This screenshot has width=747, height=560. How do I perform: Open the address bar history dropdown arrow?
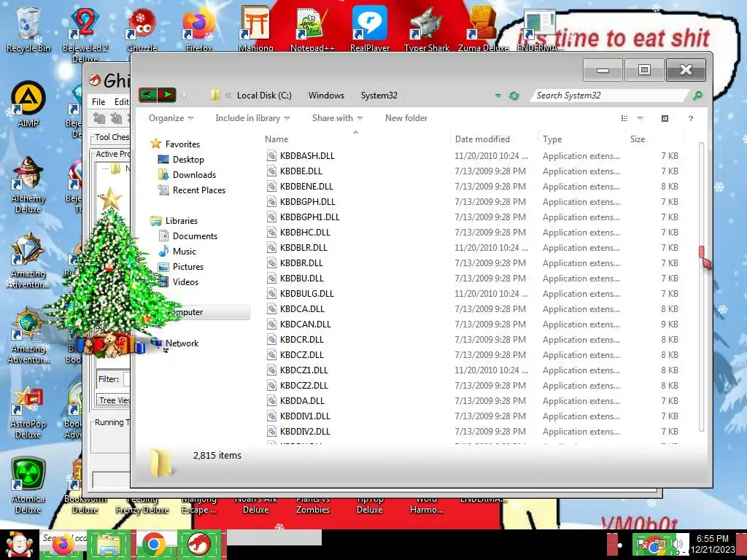(x=498, y=96)
